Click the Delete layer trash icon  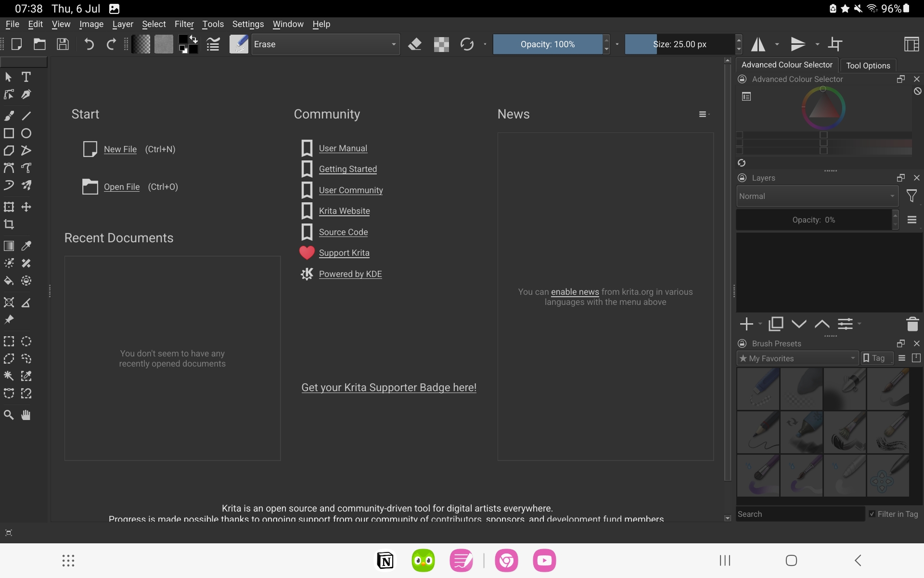[912, 324]
